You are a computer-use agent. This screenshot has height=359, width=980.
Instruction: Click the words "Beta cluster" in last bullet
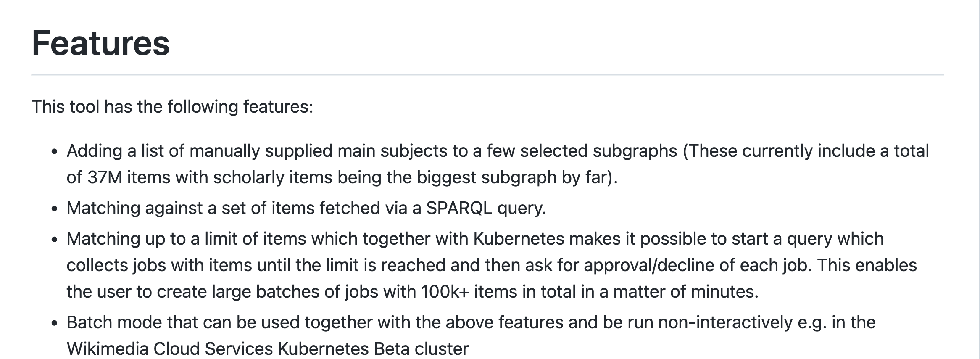[421, 349]
